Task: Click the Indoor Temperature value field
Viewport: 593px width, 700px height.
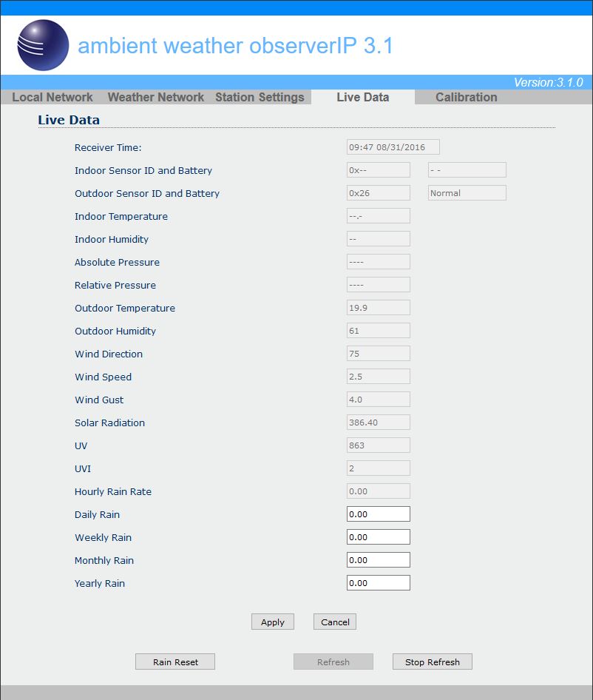Action: (379, 216)
